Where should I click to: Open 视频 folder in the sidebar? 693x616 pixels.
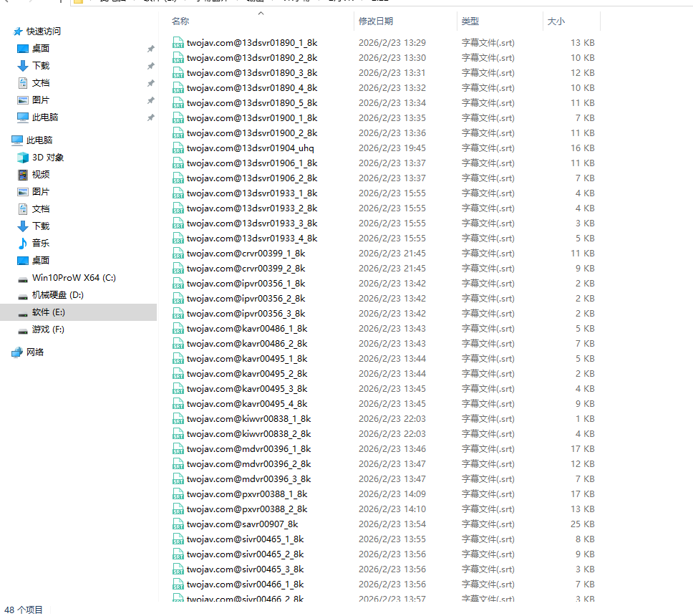41,175
